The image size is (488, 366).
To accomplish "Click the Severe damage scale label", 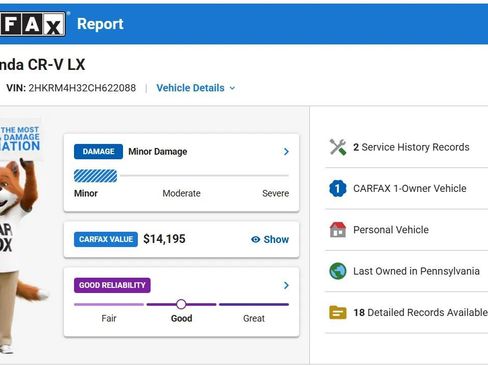I will tap(275, 193).
